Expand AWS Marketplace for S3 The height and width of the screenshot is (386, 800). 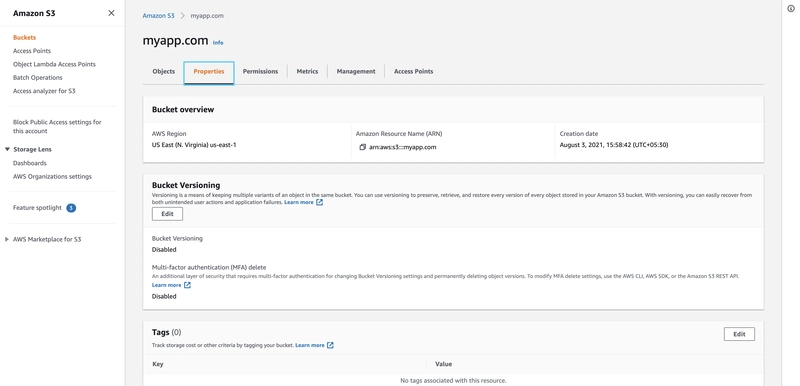click(7, 239)
